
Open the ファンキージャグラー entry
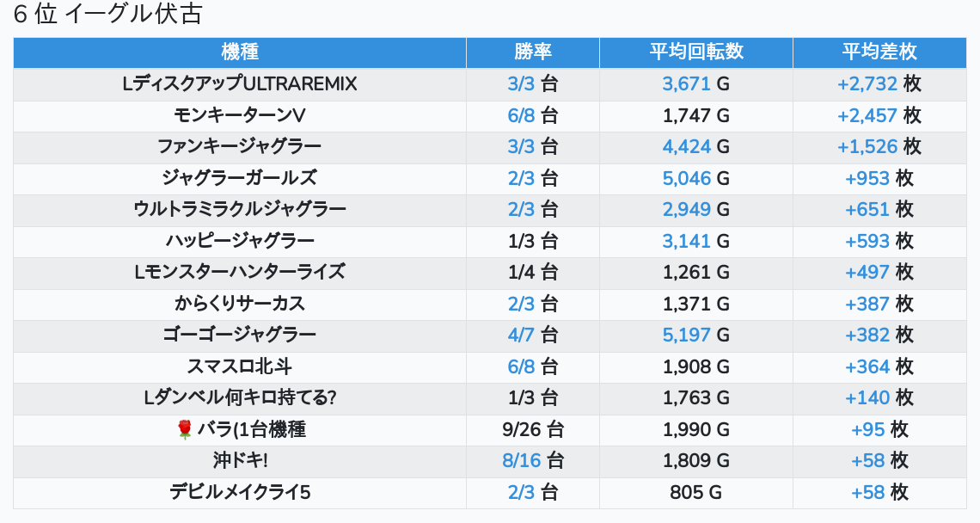tap(240, 146)
